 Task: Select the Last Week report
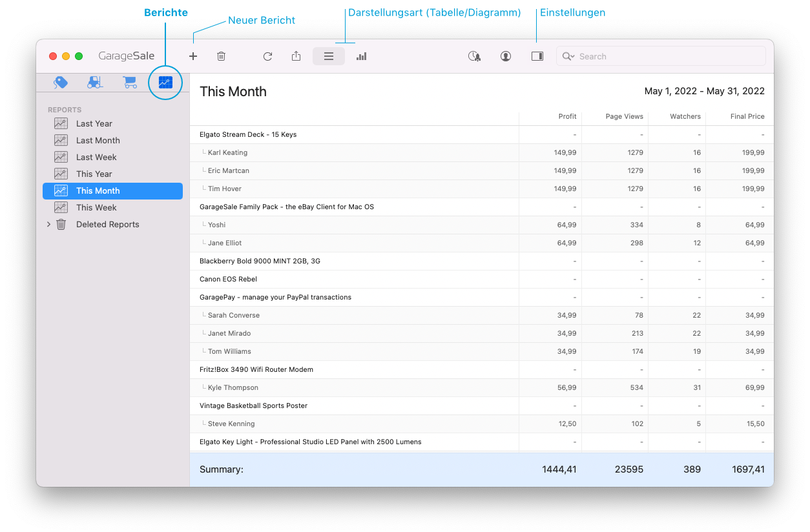(x=112, y=157)
